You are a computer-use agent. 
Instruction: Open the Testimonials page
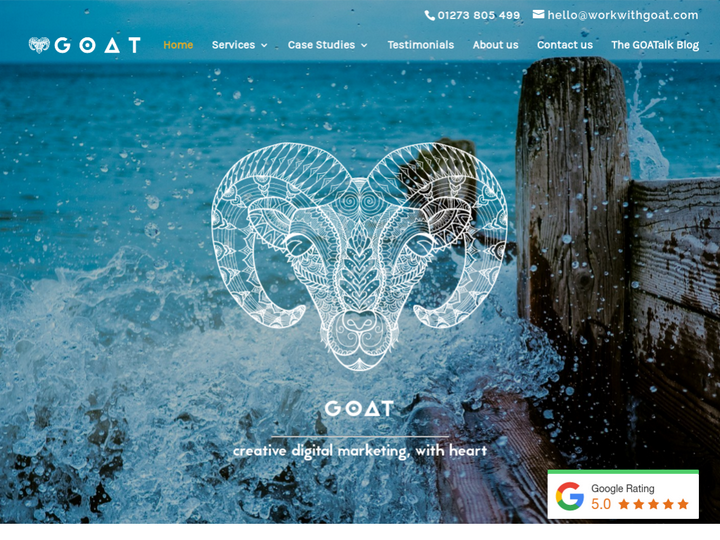coord(421,45)
